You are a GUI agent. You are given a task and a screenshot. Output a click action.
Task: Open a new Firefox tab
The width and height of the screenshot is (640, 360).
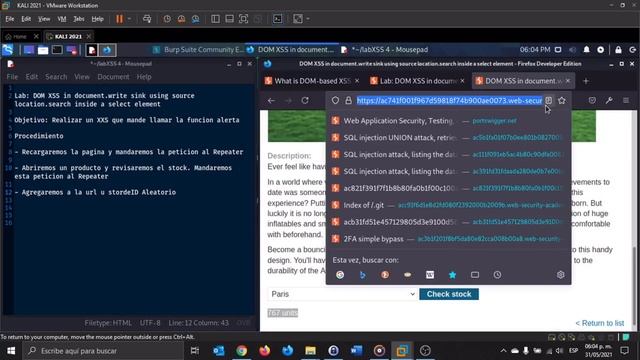pyautogui.click(x=586, y=81)
